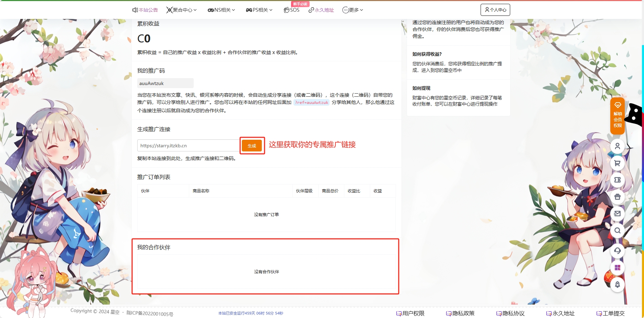Image resolution: width=644 pixels, height=318 pixels.
Task: Open the personal profile icon in right sidebar
Action: click(x=618, y=146)
